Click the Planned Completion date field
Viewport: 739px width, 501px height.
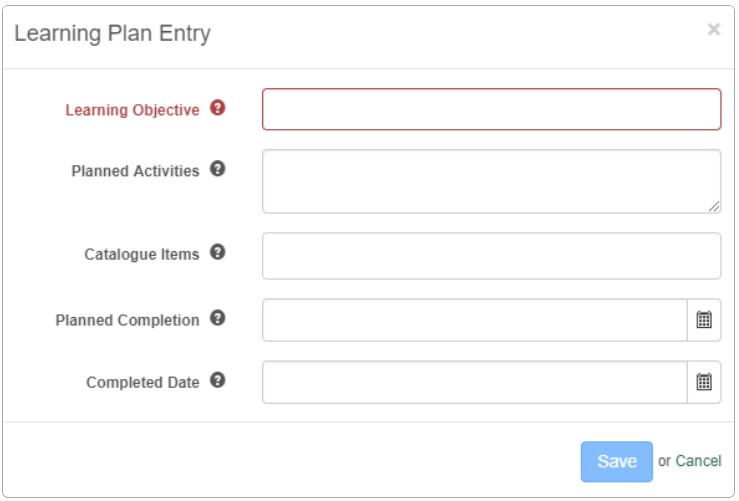coord(474,320)
